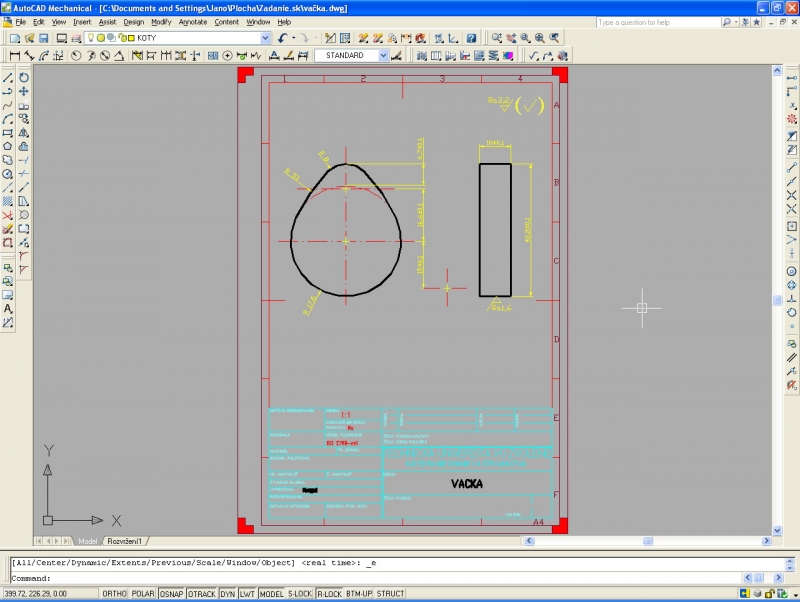Open the Help question mark icon

(x=471, y=38)
